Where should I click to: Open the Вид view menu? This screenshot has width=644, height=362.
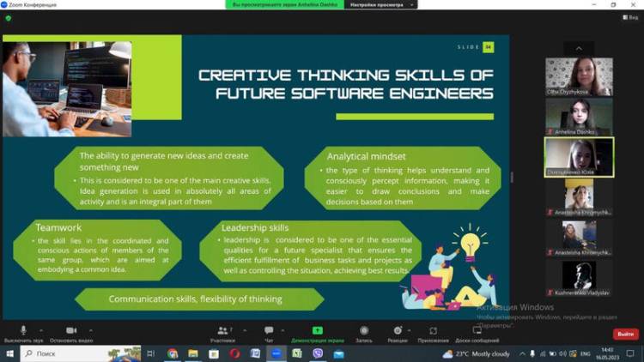[630, 18]
